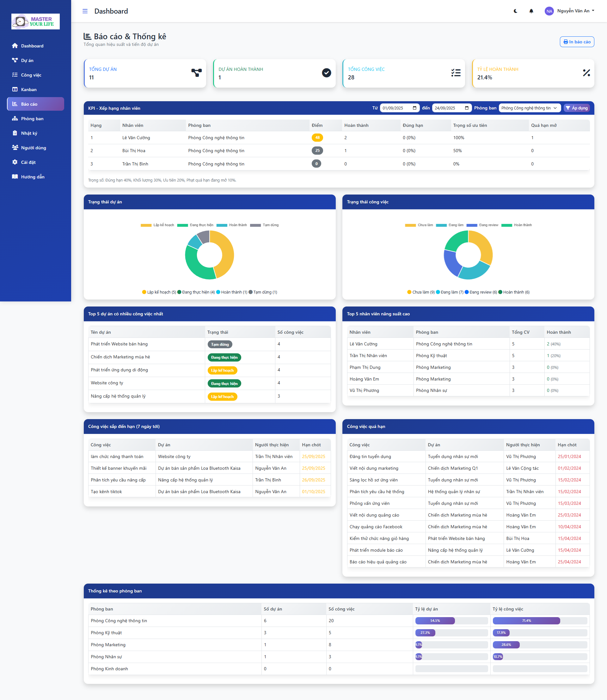Expand Nguyễn Văn An user menu
The height and width of the screenshot is (700, 607).
(570, 11)
